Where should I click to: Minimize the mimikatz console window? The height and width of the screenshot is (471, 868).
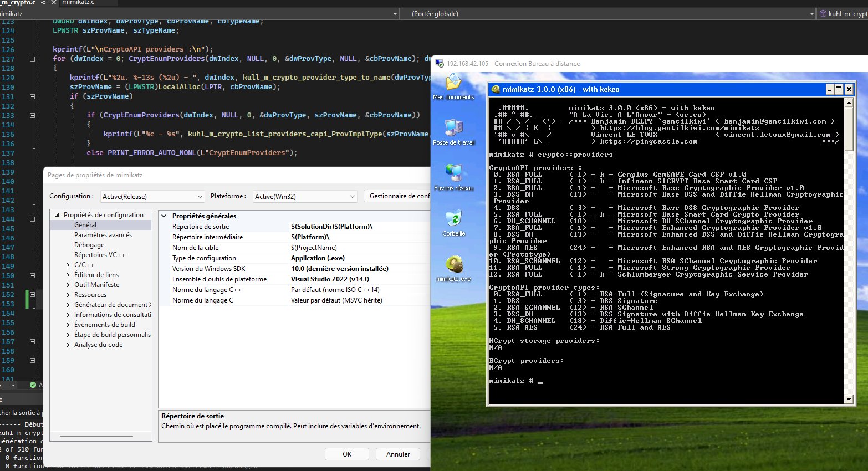pyautogui.click(x=830, y=89)
